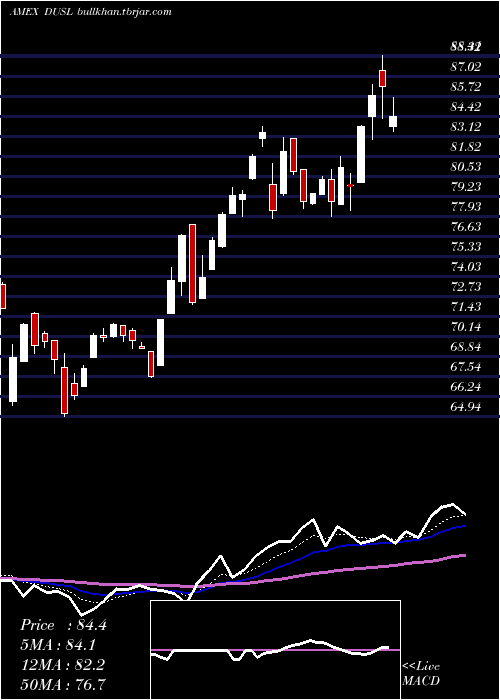Click the 'AMEX DUSL bullkhan.tbrjar.com' header text
This screenshot has height=700, width=500.
tap(91, 12)
